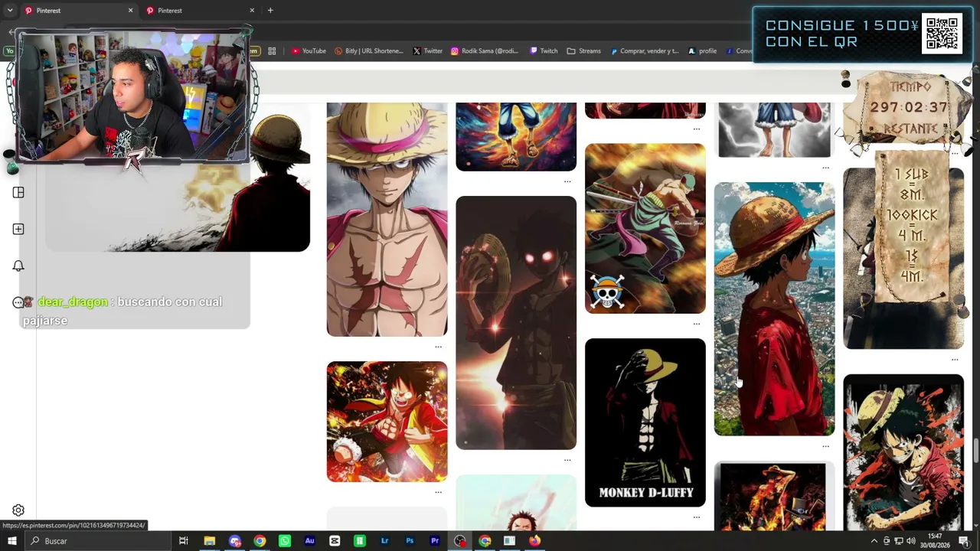Open the Streams bookmark folder
Screen dimensions: 980x551
[584, 51]
